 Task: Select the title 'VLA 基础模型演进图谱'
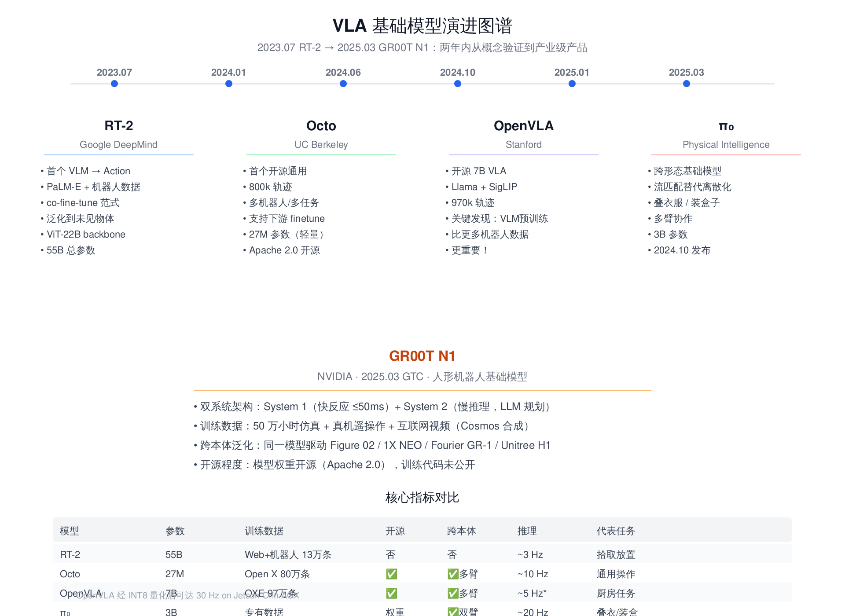coord(422,26)
